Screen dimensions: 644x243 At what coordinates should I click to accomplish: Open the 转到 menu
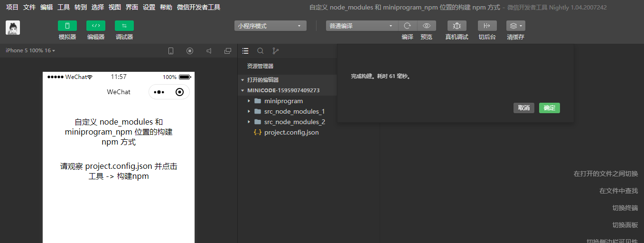(81, 7)
